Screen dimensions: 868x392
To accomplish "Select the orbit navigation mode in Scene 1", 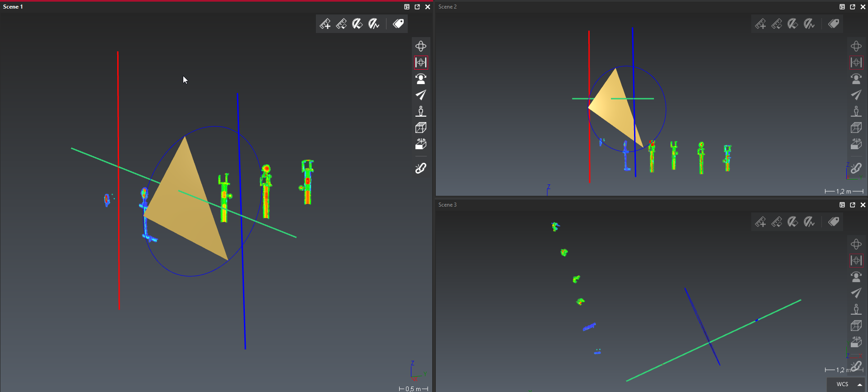I will (x=421, y=46).
